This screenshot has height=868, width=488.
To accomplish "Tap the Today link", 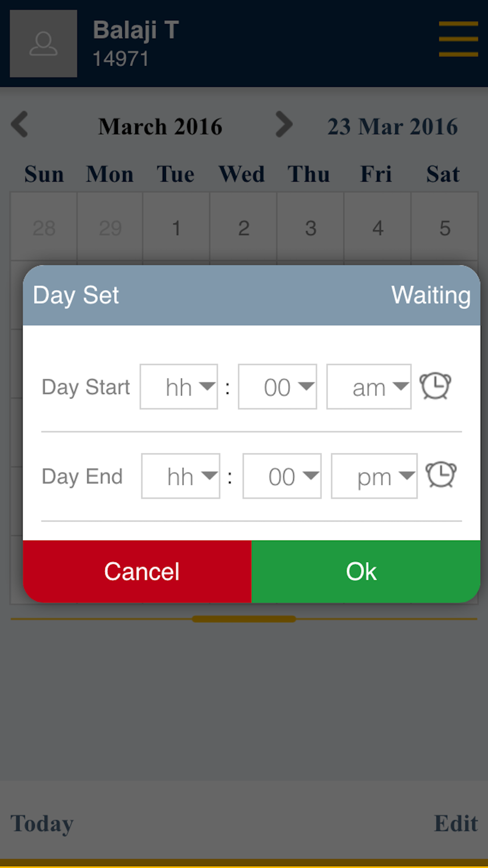I will [42, 824].
